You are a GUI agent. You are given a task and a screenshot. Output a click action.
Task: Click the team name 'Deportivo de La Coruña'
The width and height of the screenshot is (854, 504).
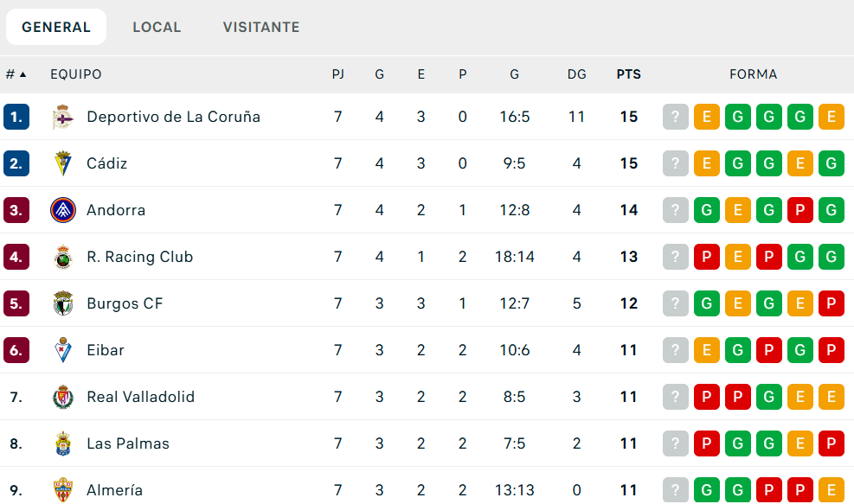point(174,117)
